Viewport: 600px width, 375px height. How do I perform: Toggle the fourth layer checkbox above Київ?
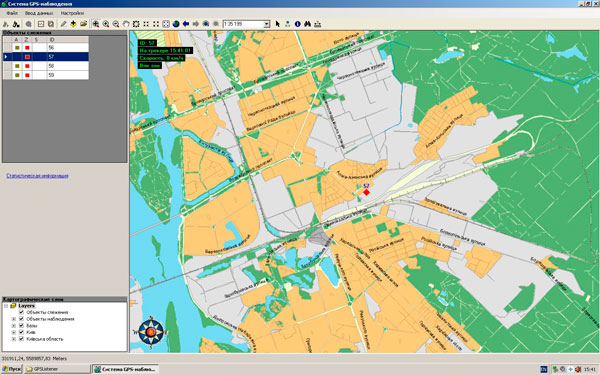tap(21, 326)
